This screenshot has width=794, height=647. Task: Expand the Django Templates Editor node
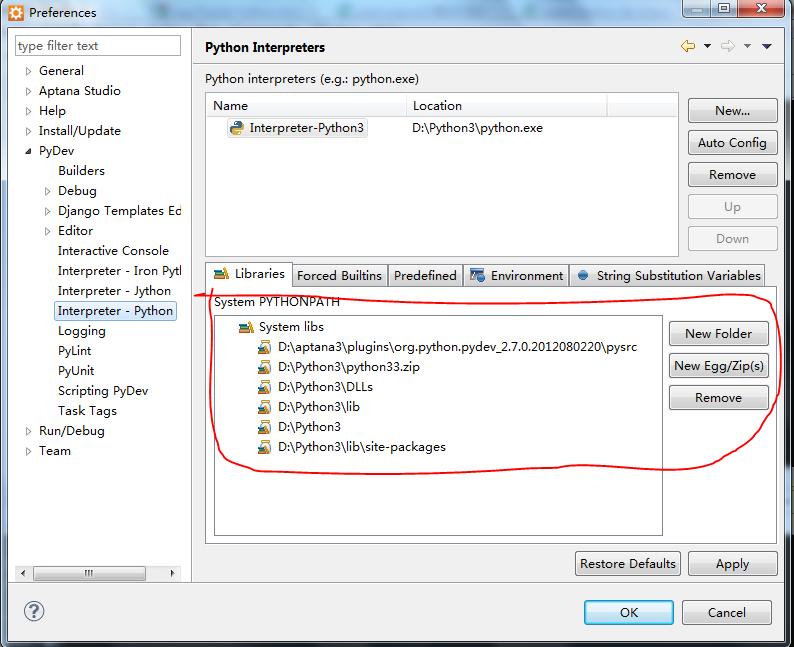pyautogui.click(x=48, y=212)
